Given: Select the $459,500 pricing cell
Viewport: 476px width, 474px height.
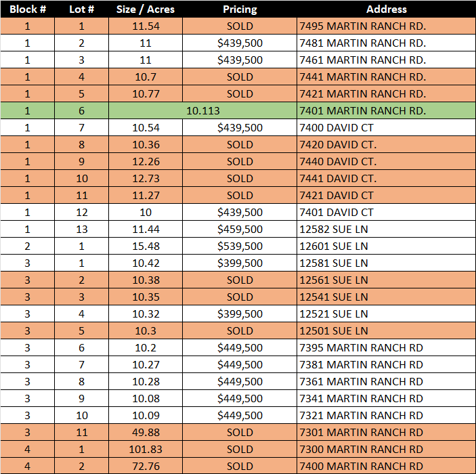Looking at the screenshot, I should (x=240, y=229).
